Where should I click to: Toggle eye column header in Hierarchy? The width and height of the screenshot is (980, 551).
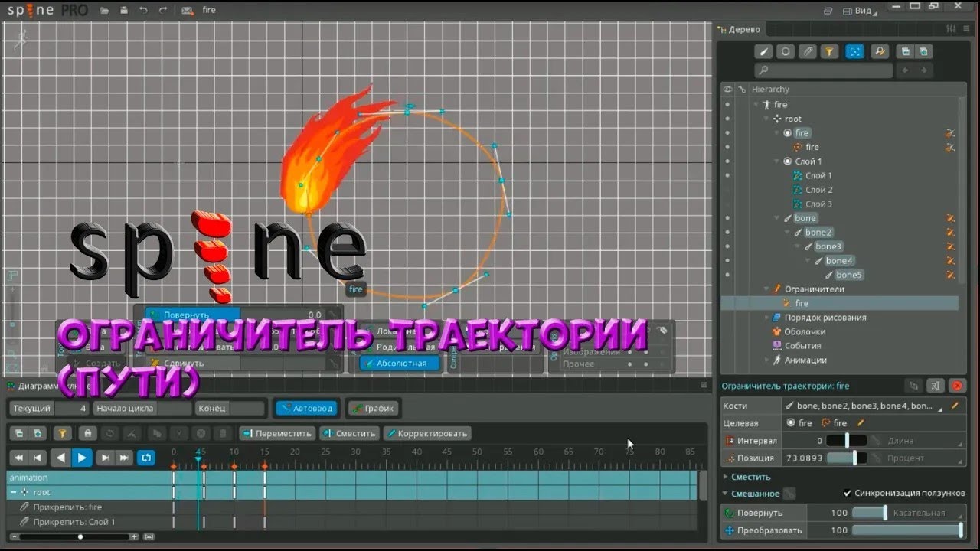[727, 90]
